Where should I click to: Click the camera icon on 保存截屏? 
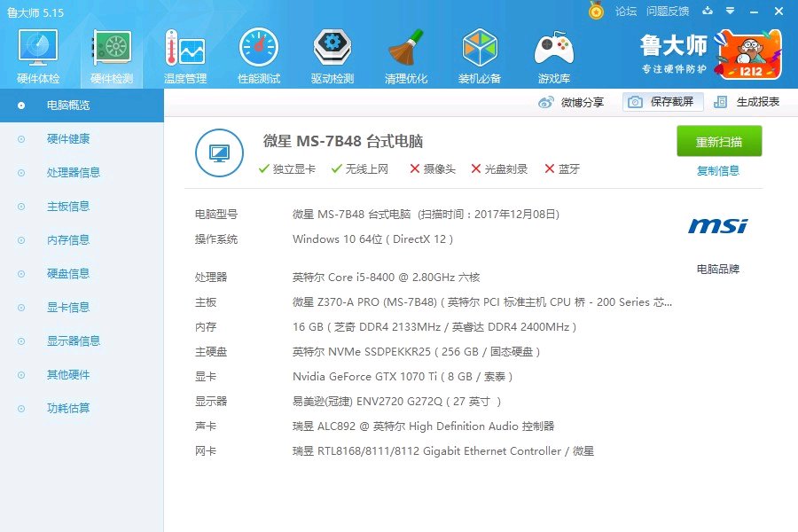[x=635, y=102]
